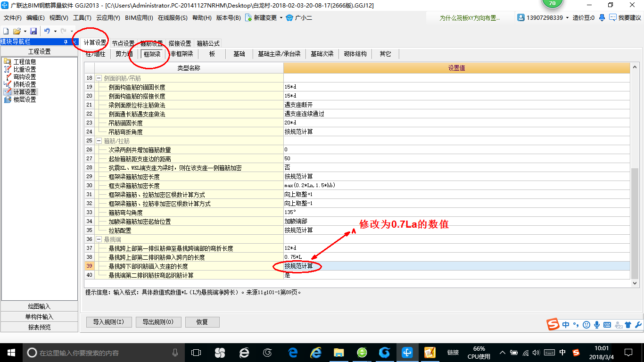Save the project with the floppy icon
Screen dimensions: 644x362
[33, 31]
